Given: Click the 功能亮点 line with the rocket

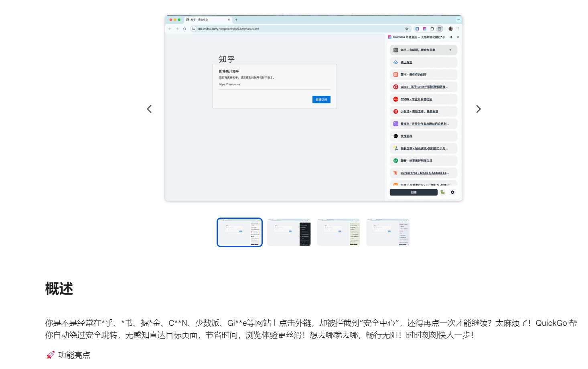Looking at the screenshot, I should coord(68,355).
